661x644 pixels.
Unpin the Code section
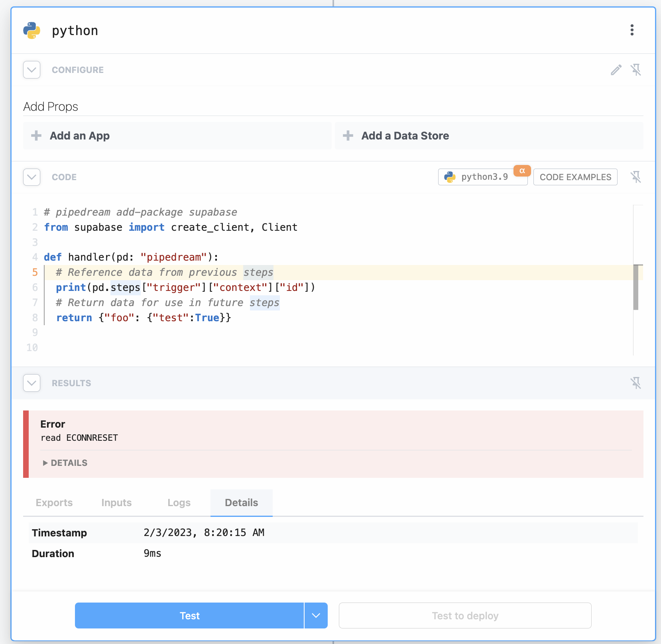[637, 177]
